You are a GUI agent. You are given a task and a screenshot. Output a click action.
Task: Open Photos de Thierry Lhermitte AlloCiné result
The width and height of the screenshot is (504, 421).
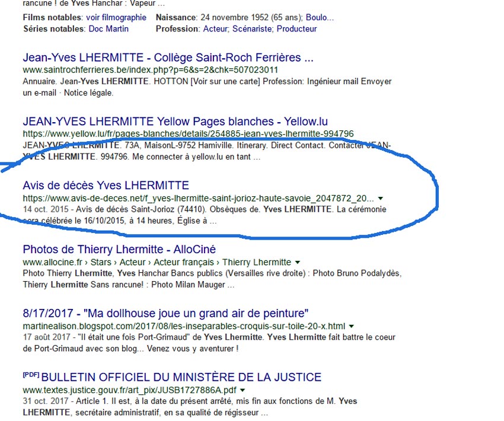[119, 250]
